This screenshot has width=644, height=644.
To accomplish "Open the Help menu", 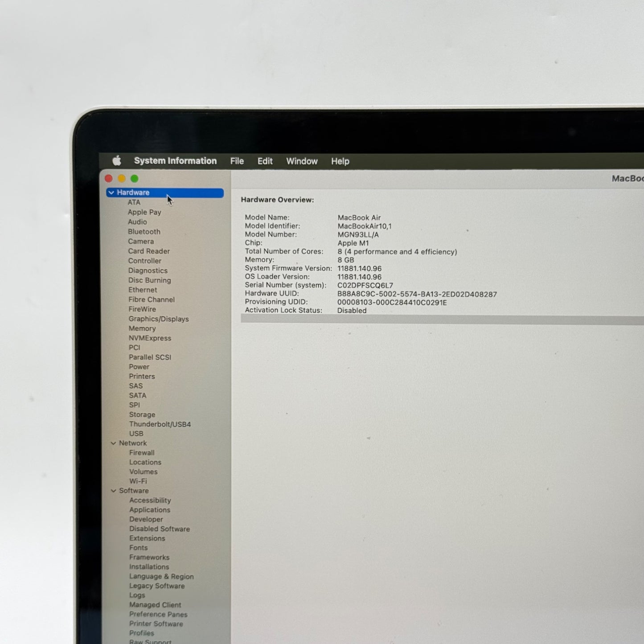I will (x=340, y=161).
